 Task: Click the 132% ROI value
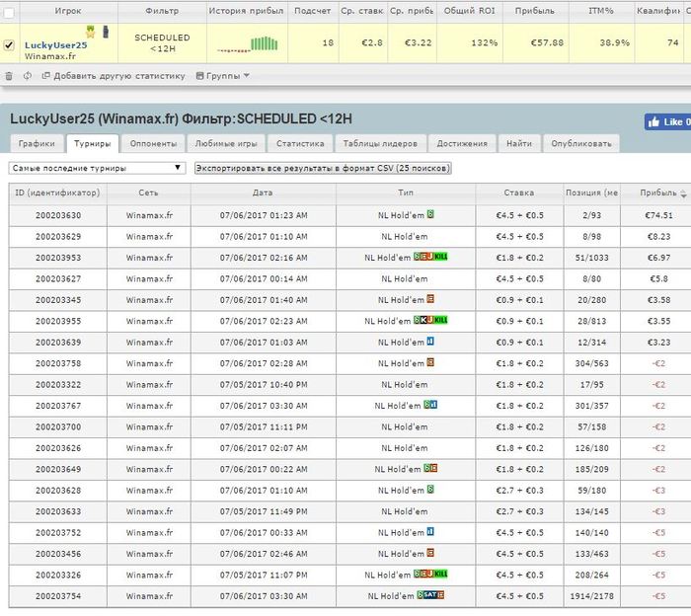click(x=485, y=42)
